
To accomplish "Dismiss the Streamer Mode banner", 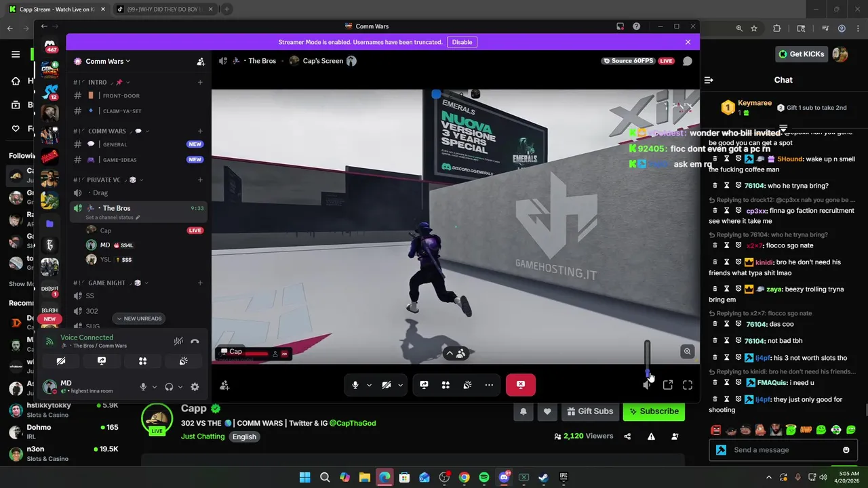I will [688, 42].
